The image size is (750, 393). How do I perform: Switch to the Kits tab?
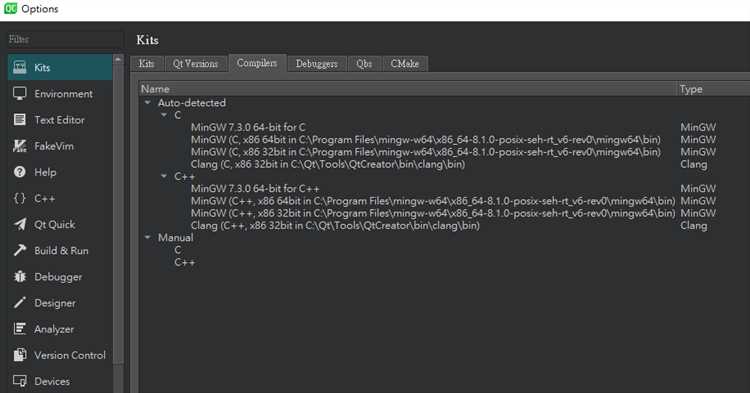(146, 64)
